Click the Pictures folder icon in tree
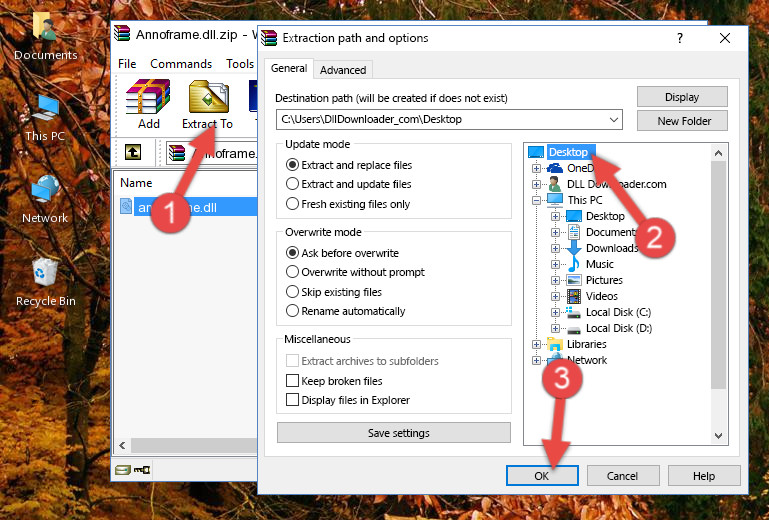Screen dimensions: 769x520 pyautogui.click(x=573, y=280)
